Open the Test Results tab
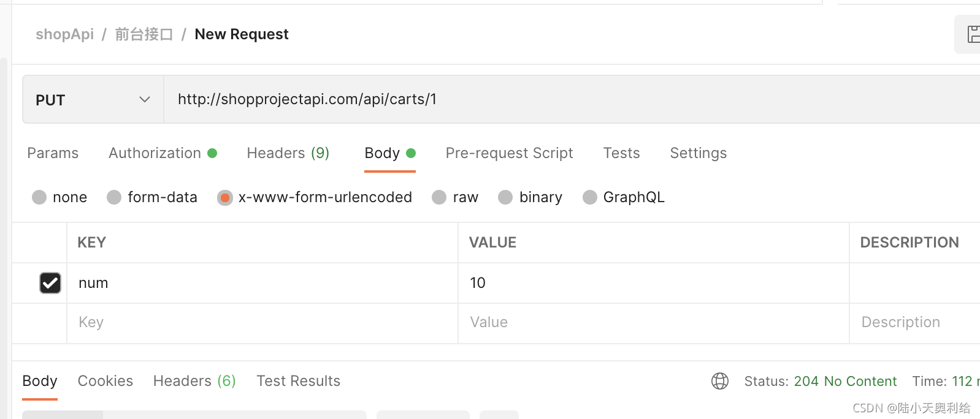980x419 pixels. (298, 381)
